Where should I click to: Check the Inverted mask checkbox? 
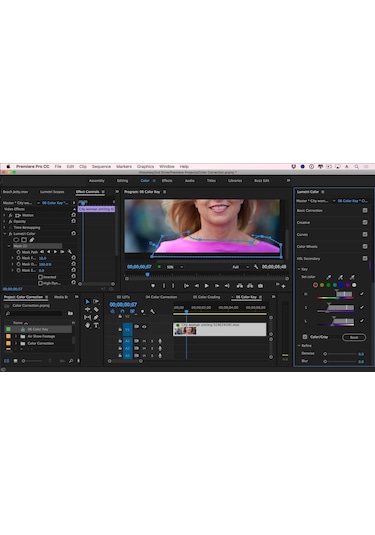pyautogui.click(x=41, y=277)
